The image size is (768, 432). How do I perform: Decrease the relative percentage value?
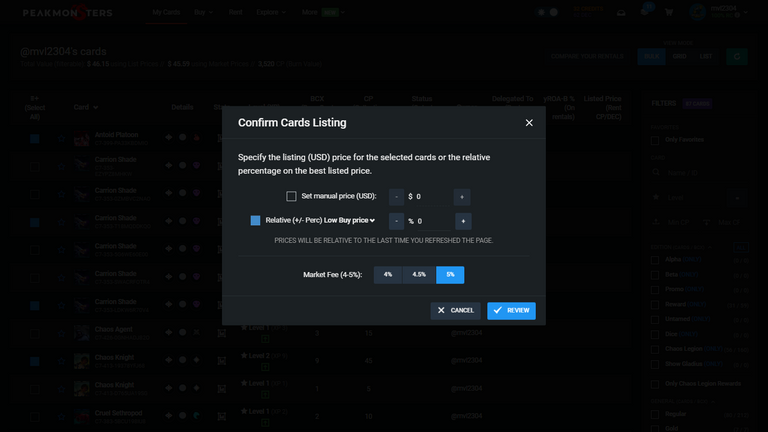click(x=396, y=221)
